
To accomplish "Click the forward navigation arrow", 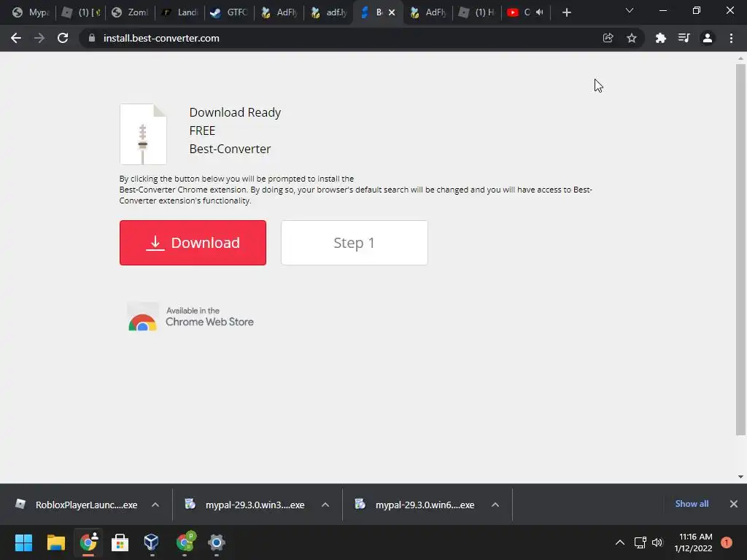I will pyautogui.click(x=39, y=38).
